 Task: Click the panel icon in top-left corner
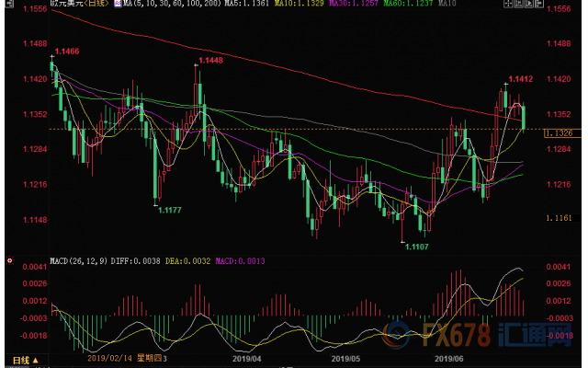coord(9,4)
